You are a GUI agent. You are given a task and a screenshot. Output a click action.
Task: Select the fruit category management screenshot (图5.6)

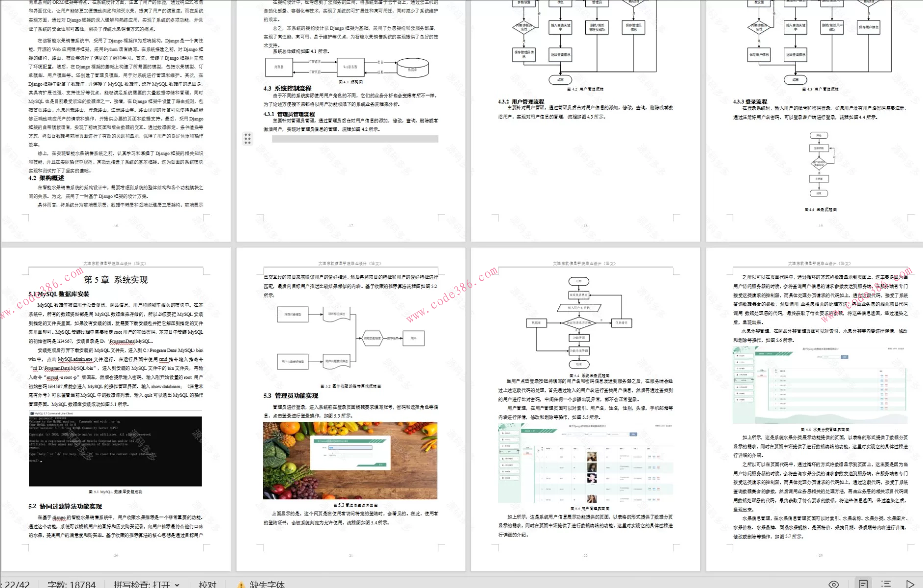(x=820, y=385)
